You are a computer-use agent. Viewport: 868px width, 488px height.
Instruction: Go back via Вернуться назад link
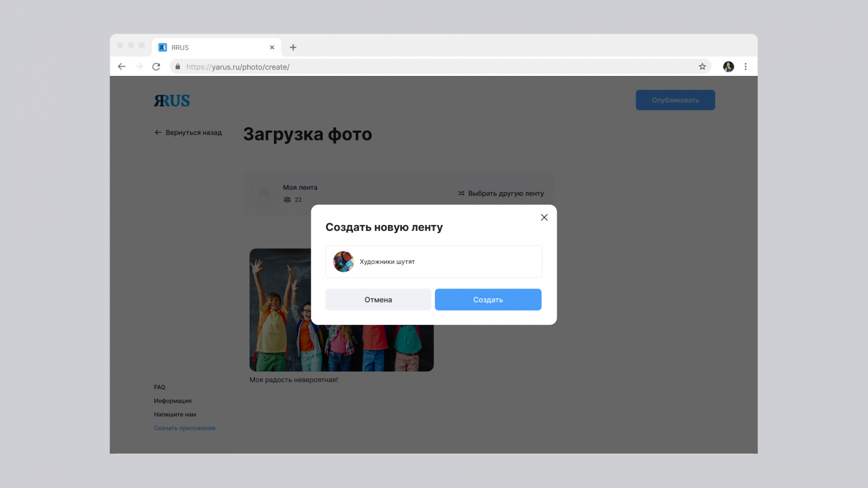[x=188, y=132]
